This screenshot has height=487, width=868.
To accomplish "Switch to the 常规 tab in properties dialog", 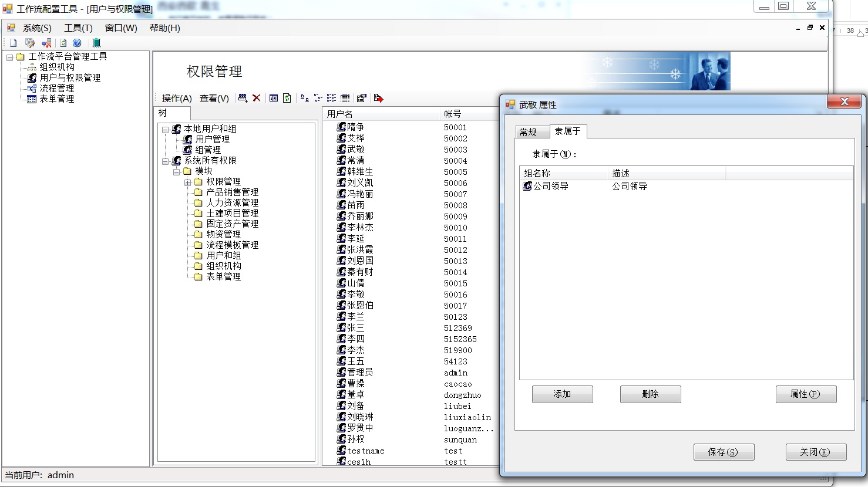I will pyautogui.click(x=528, y=132).
